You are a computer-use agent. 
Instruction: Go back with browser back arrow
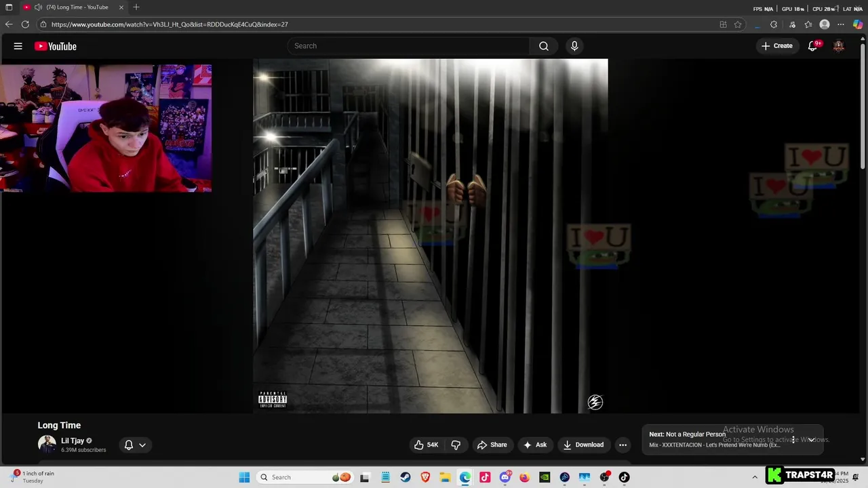point(9,24)
